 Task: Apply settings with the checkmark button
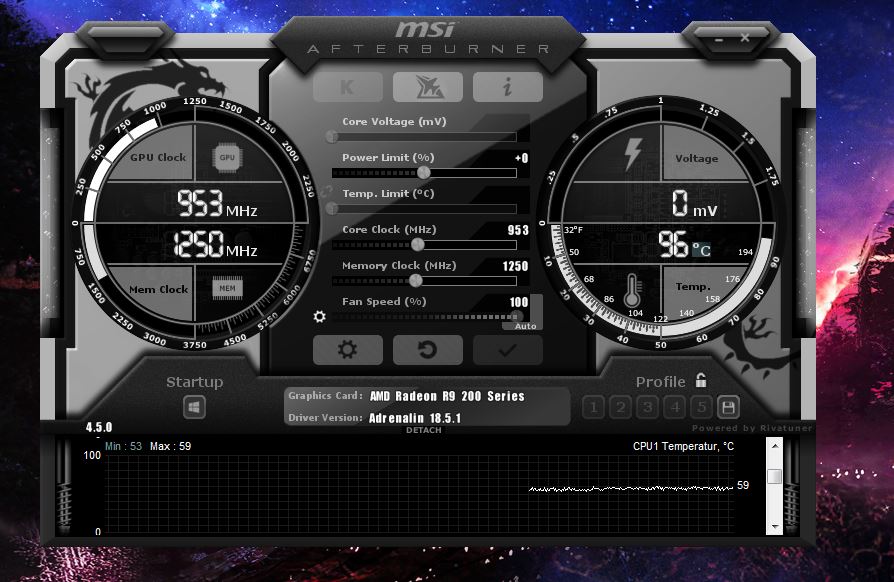pyautogui.click(x=507, y=349)
